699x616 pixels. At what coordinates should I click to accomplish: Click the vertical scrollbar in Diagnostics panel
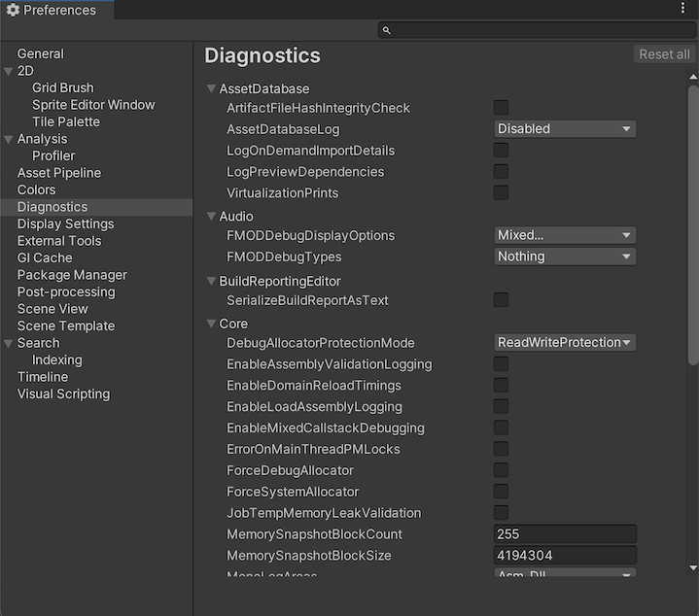693,223
